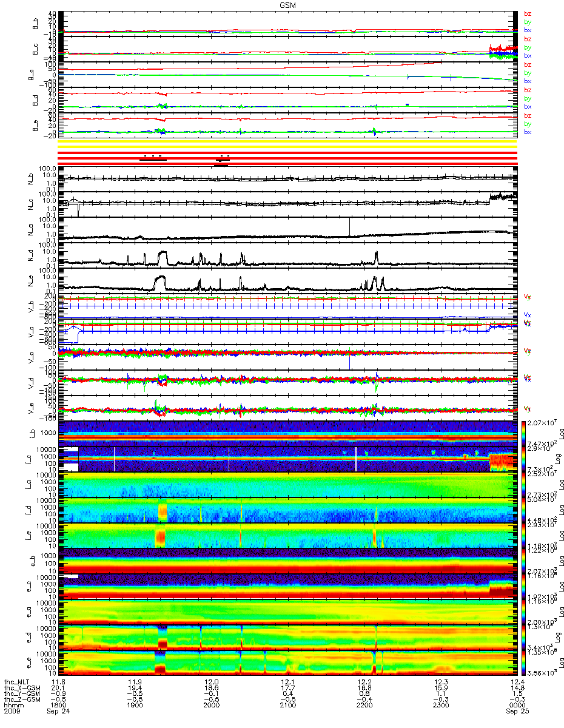Click the thc_MLT row label
This screenshot has width=564, height=728.
[x=18, y=682]
